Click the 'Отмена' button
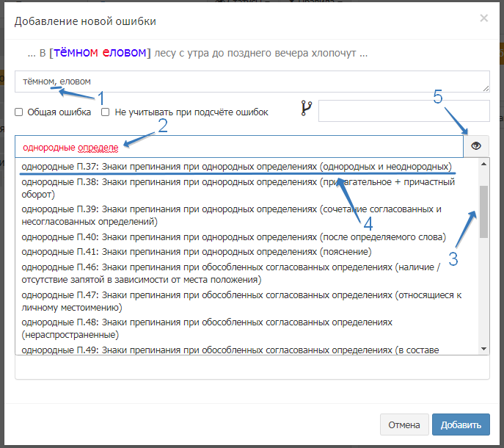Image resolution: width=504 pixels, height=448 pixels. pyautogui.click(x=404, y=424)
